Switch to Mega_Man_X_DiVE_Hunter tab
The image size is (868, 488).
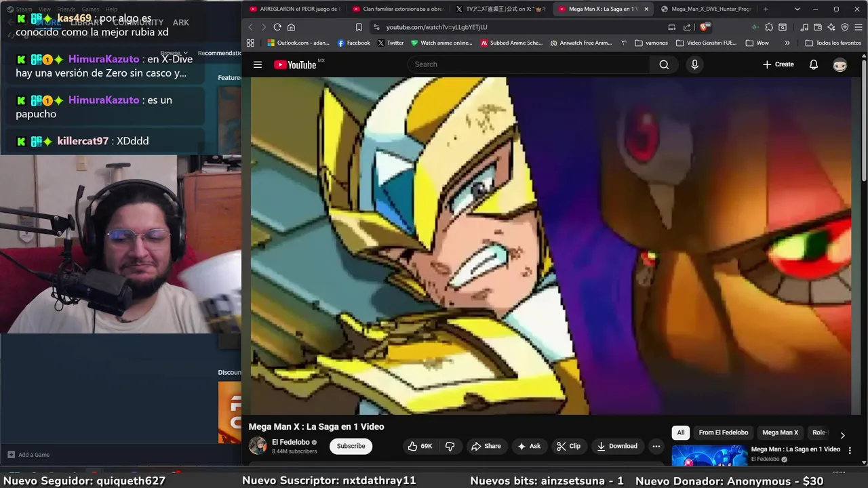tap(707, 9)
